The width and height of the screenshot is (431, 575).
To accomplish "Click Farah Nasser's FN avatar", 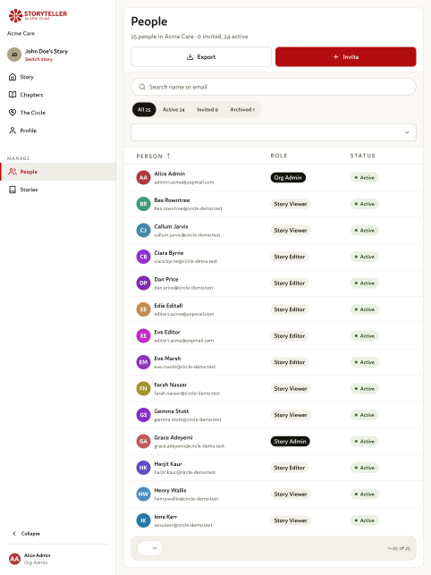I will 143,389.
